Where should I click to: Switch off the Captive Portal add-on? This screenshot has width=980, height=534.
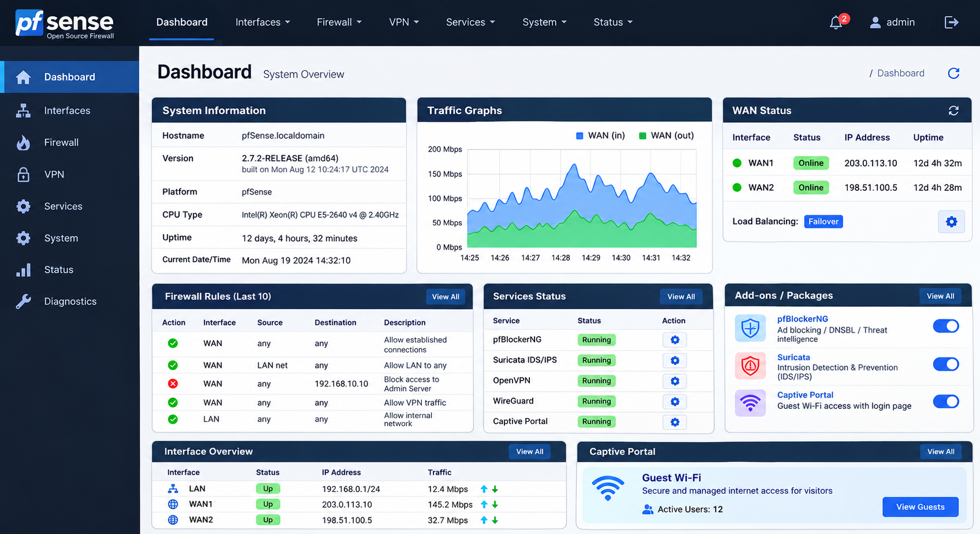[946, 401]
